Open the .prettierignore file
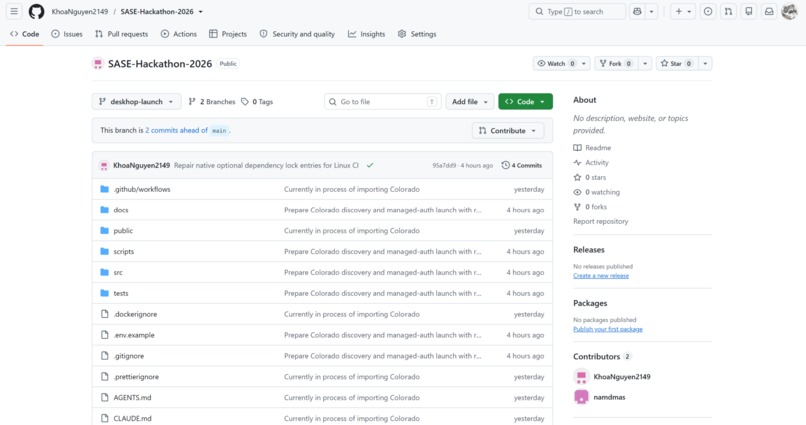The image size is (806, 425). point(136,377)
